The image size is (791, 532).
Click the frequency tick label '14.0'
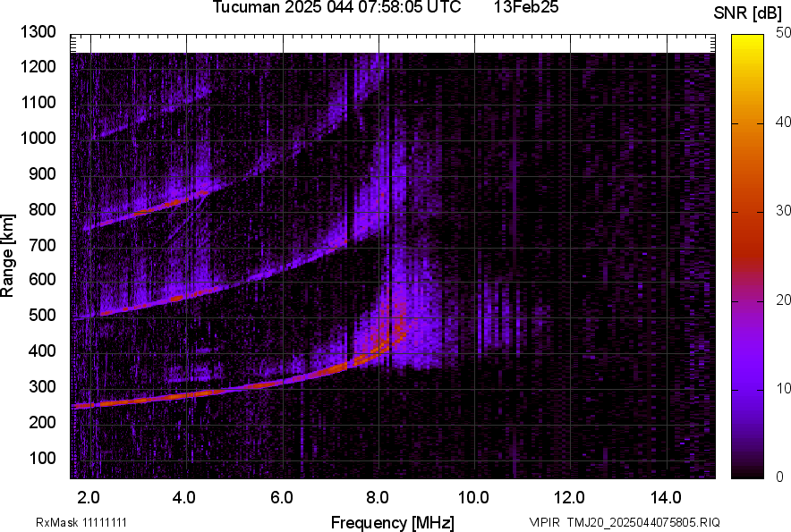tap(666, 497)
